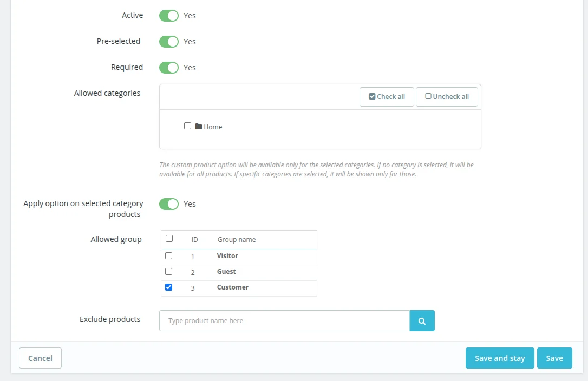Toggle the Active switch off
This screenshot has height=381, width=588.
coord(169,16)
